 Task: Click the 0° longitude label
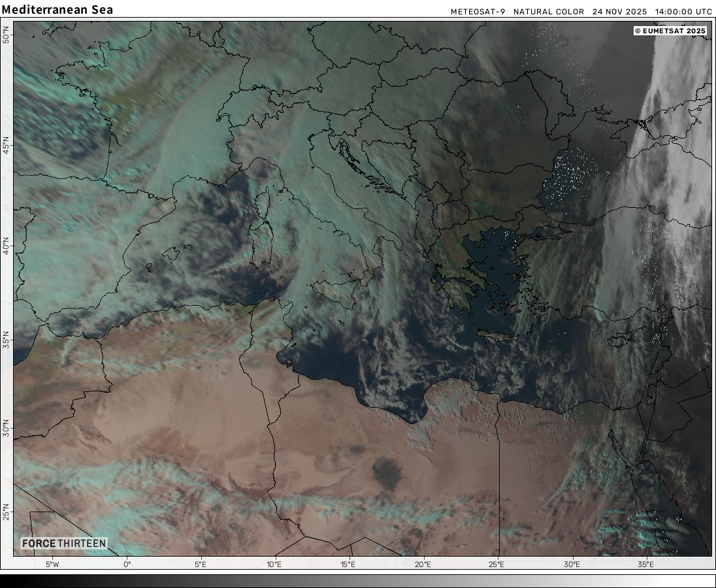tap(127, 564)
